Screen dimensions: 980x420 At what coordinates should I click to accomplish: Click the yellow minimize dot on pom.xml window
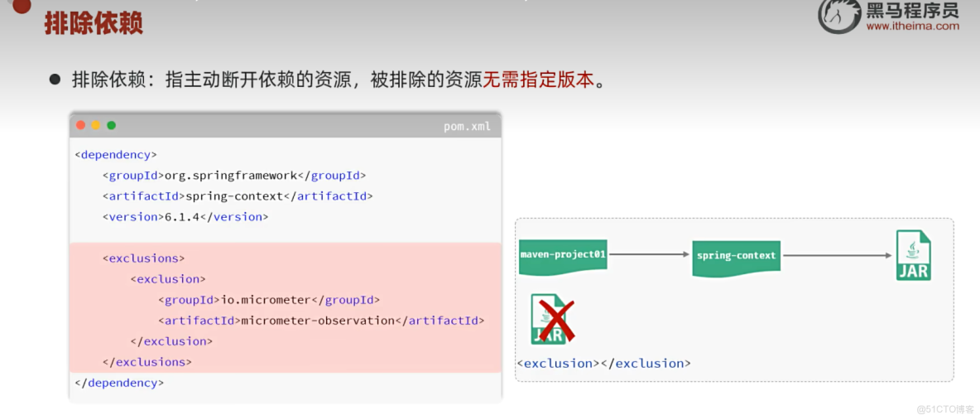pos(96,125)
